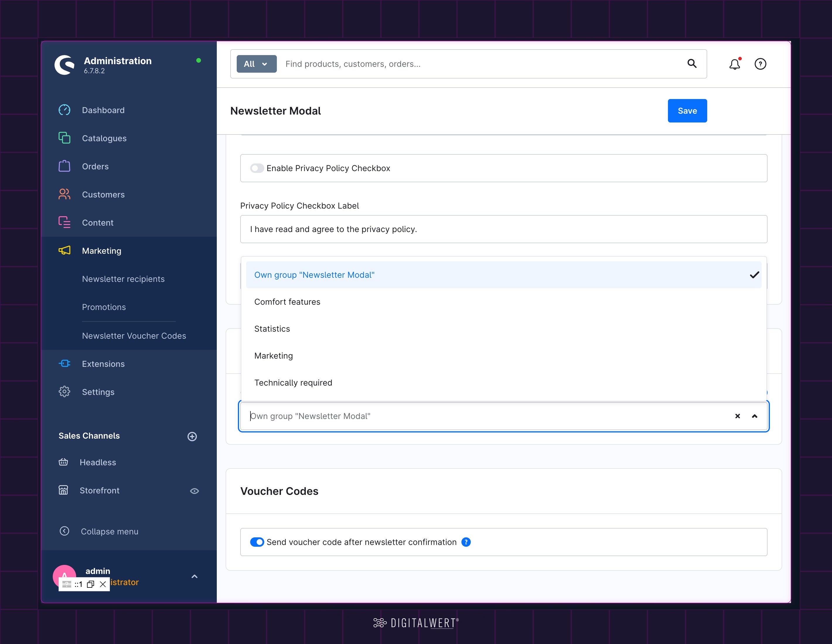The width and height of the screenshot is (832, 644).
Task: Select Comfort features option
Action: click(504, 302)
